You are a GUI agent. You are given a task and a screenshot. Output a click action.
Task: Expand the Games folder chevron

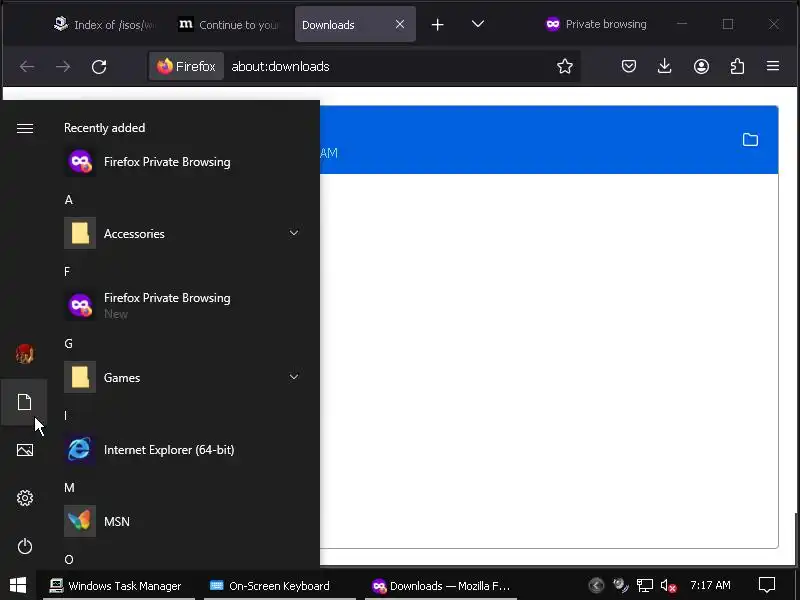click(294, 377)
